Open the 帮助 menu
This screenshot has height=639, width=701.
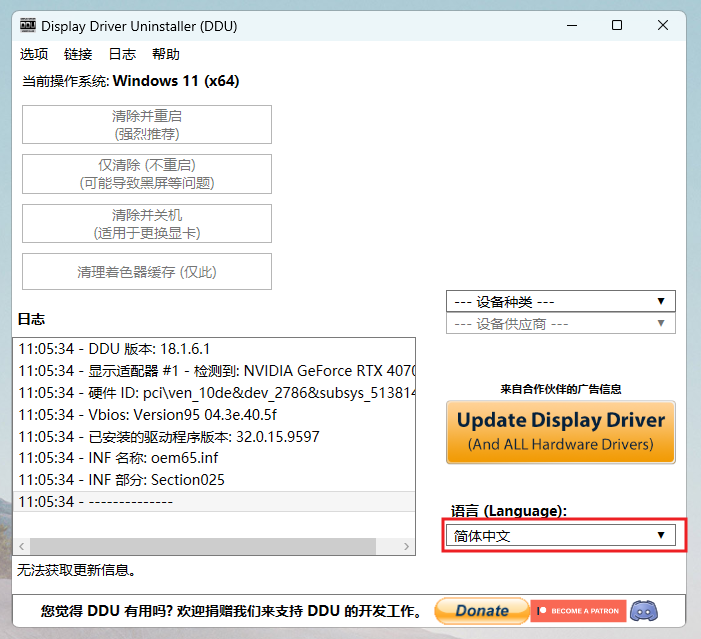coord(165,54)
